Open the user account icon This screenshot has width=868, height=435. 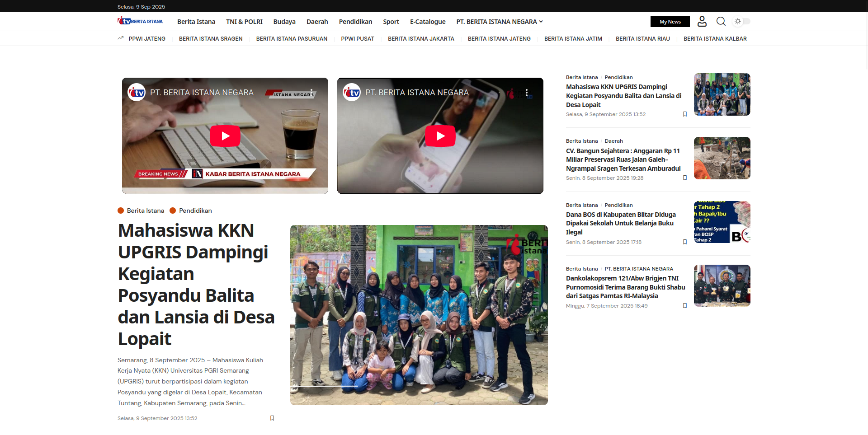pyautogui.click(x=702, y=21)
